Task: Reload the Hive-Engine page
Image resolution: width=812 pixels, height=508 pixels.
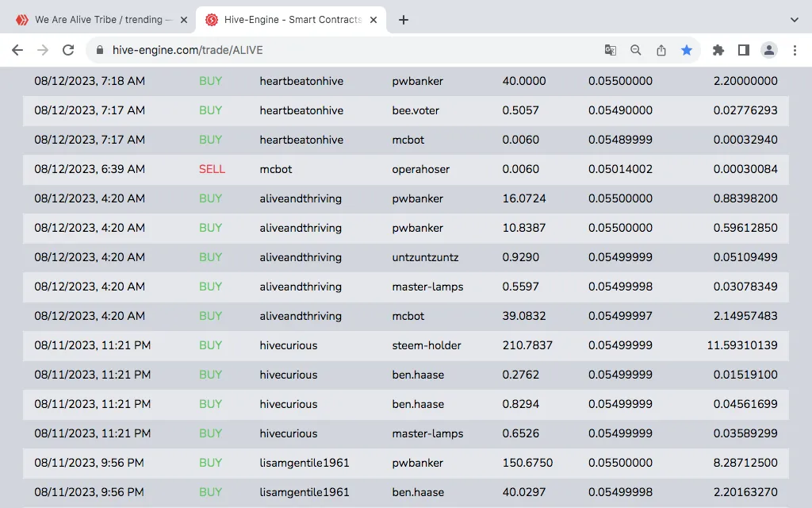Action: pyautogui.click(x=68, y=50)
